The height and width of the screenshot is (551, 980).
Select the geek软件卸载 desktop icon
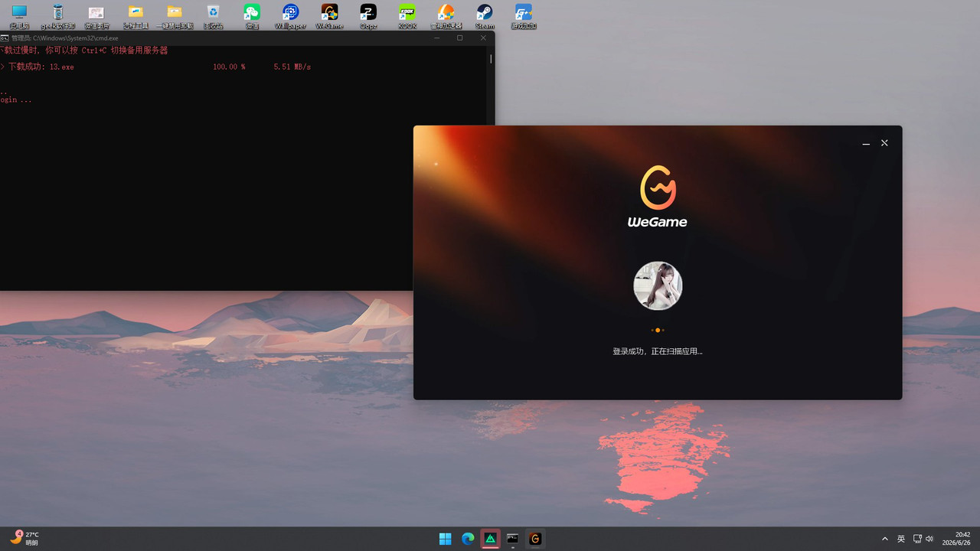pos(57,15)
